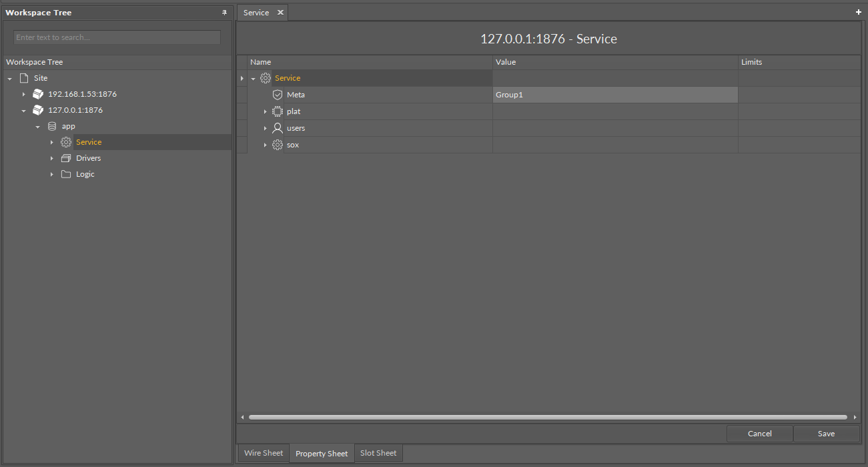Click the sox gear icon
The image size is (868, 467).
click(x=278, y=145)
